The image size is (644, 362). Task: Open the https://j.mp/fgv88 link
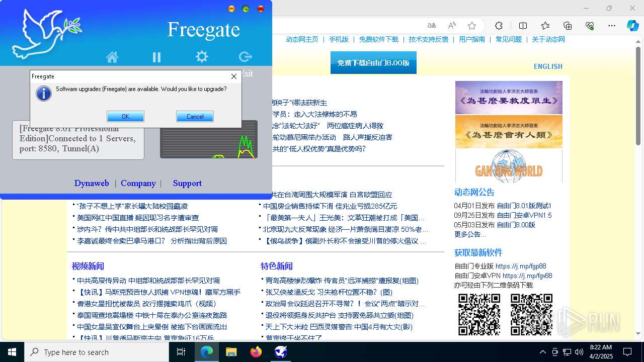tap(527, 276)
